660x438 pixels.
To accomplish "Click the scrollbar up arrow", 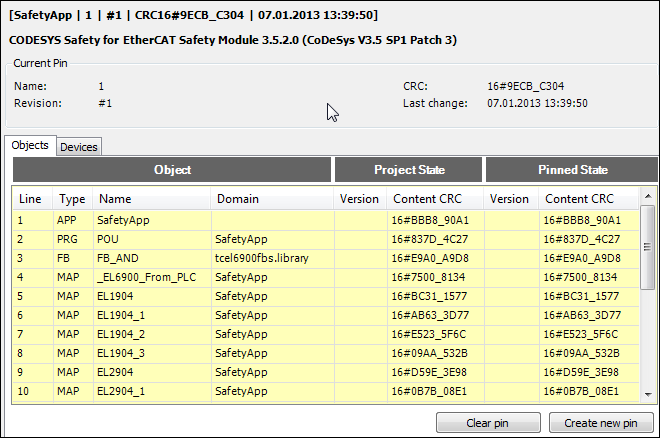I will pyautogui.click(x=647, y=198).
